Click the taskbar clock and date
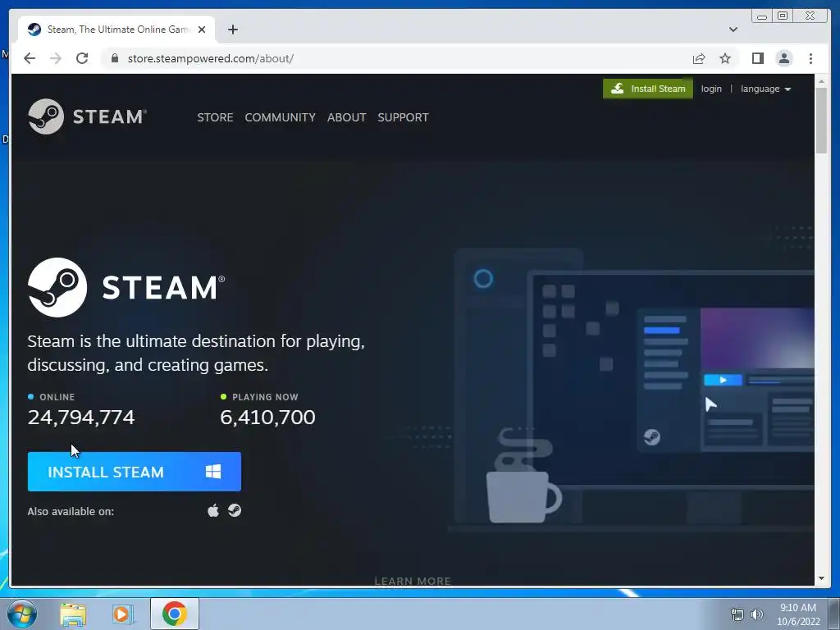The height and width of the screenshot is (630, 840). point(798,614)
